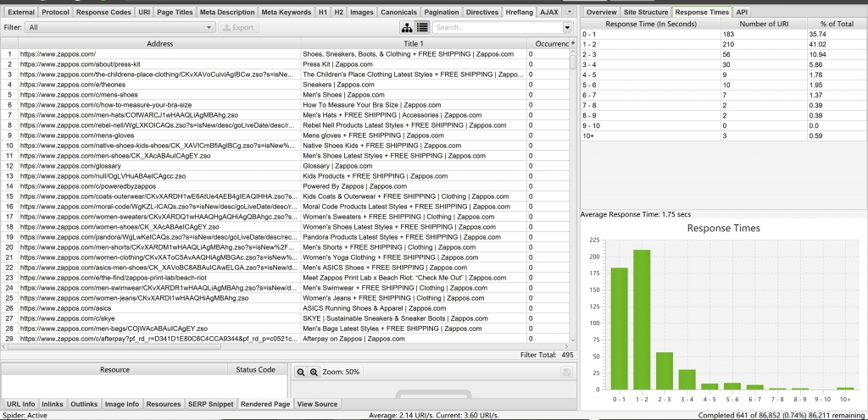Screen dimensions: 868x420
Task: Select the https://www.zappos.com/asics address
Action: pos(65,308)
